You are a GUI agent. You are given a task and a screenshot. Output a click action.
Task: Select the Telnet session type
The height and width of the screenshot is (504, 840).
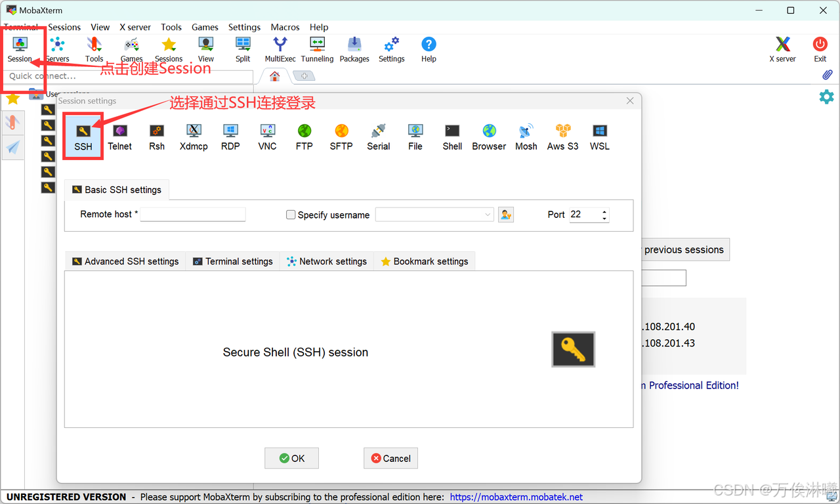(x=120, y=136)
